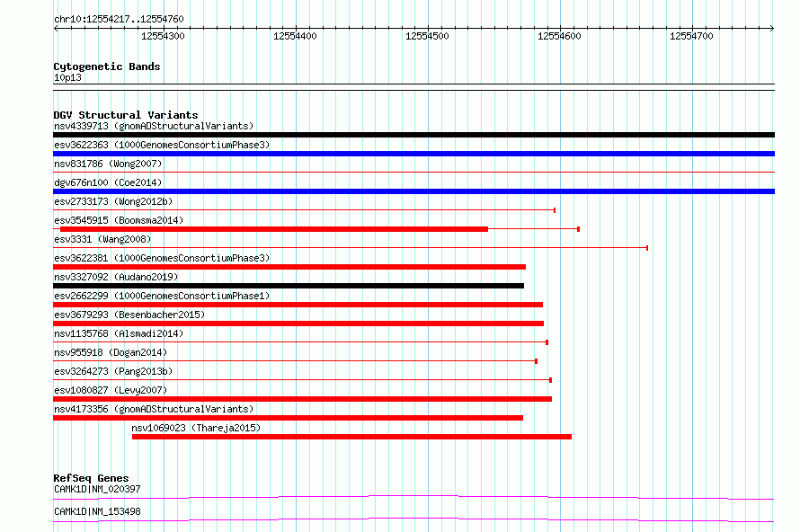
Task: Open esv3622381 1000GenomesConsortiumPhase3 label
Action: point(162,258)
